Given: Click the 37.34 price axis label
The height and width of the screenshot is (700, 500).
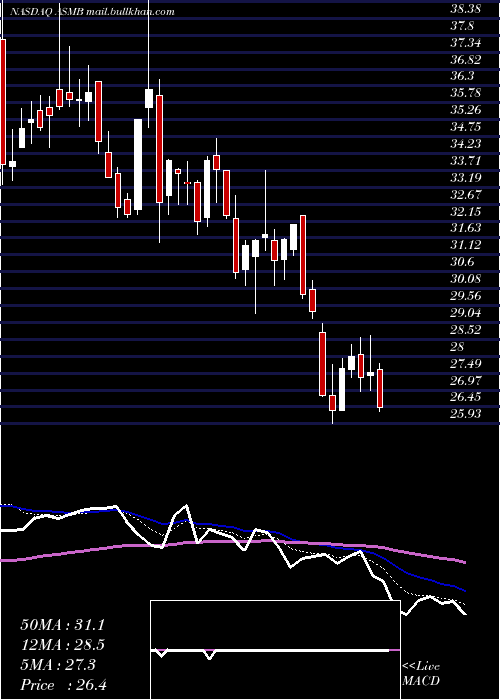Looking at the screenshot, I should pyautogui.click(x=466, y=43).
